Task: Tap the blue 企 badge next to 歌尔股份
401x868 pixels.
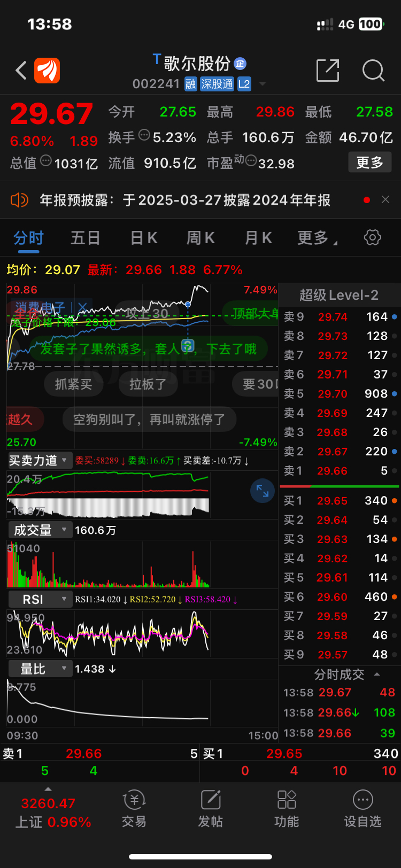Action: pyautogui.click(x=240, y=64)
